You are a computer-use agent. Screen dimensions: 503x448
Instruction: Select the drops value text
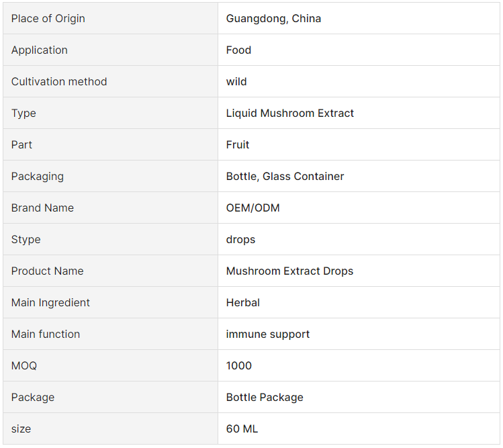pos(240,239)
